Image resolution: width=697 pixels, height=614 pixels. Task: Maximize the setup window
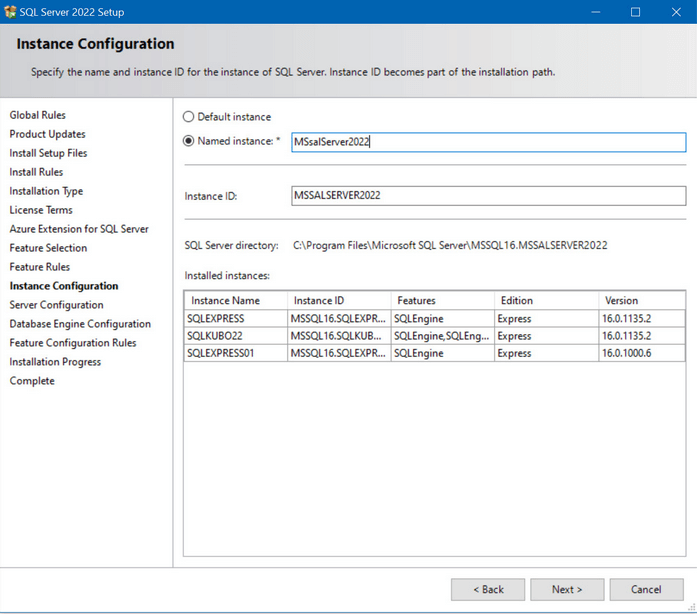click(x=635, y=12)
